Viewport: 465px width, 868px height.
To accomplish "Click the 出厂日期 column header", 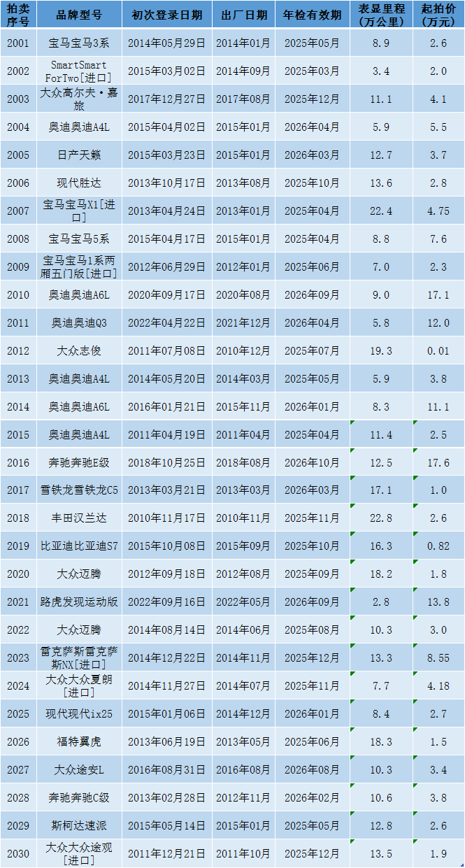I will click(243, 15).
